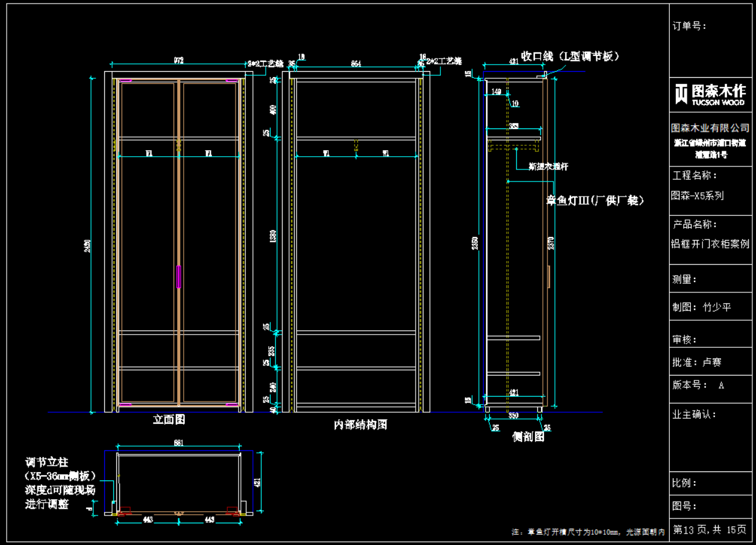
Task: Select the left red hinge in plan view
Action: (125, 512)
